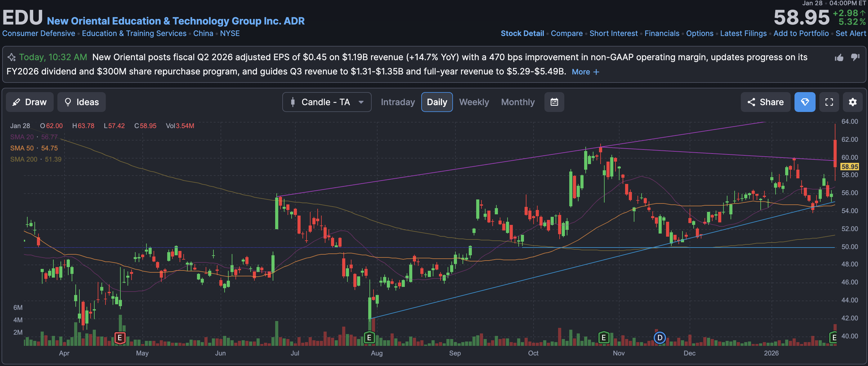Open the calendar date range icon
This screenshot has width=868, height=366.
click(x=554, y=102)
